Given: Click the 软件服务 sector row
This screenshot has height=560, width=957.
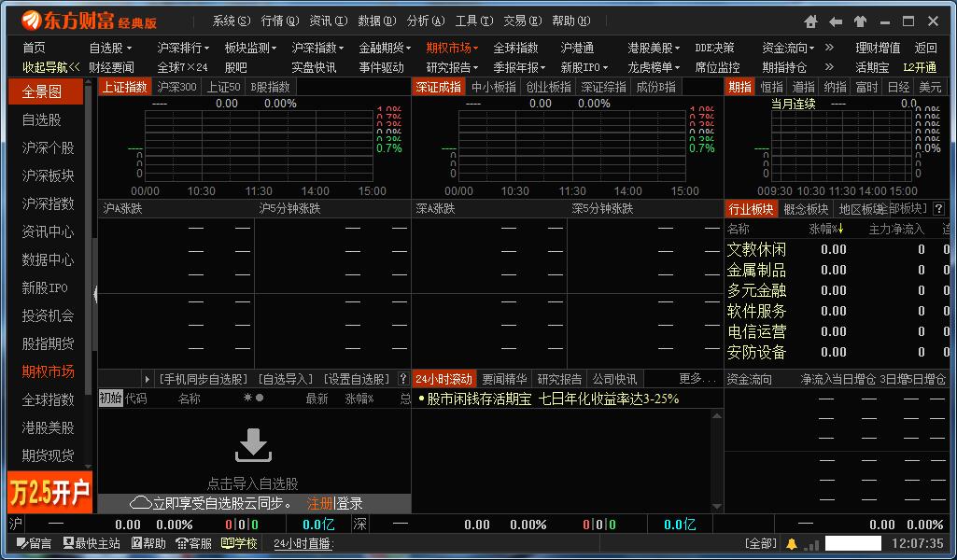Looking at the screenshot, I should coord(837,311).
